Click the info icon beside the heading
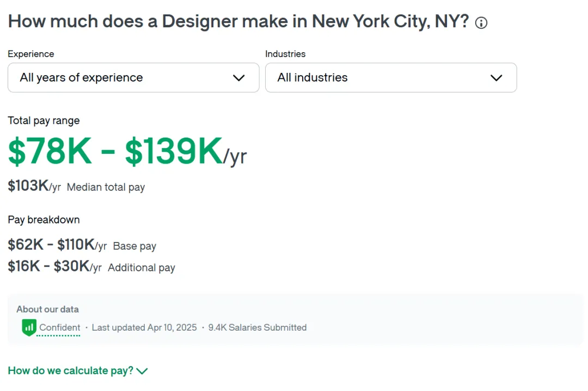Screen dimensions: 588x391 point(481,23)
